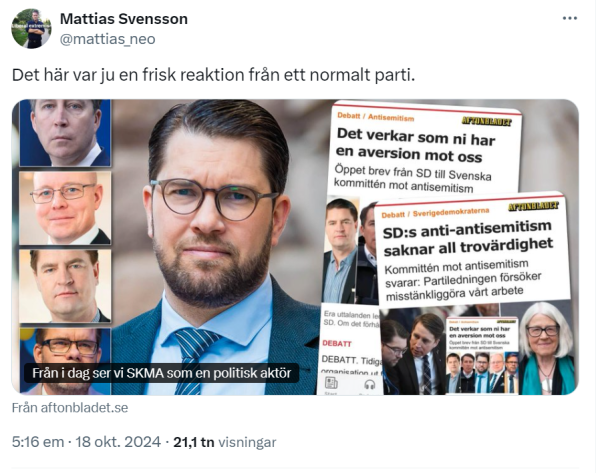Image resolution: width=600 pixels, height=473 pixels.
Task: Click the top-left portrait in the collage
Action: pos(65,133)
